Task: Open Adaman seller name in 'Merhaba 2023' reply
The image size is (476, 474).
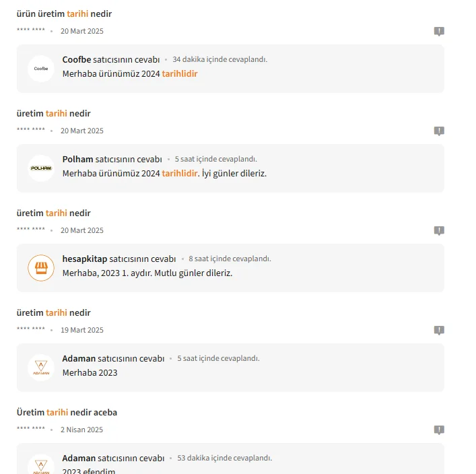Action: pyautogui.click(x=79, y=358)
